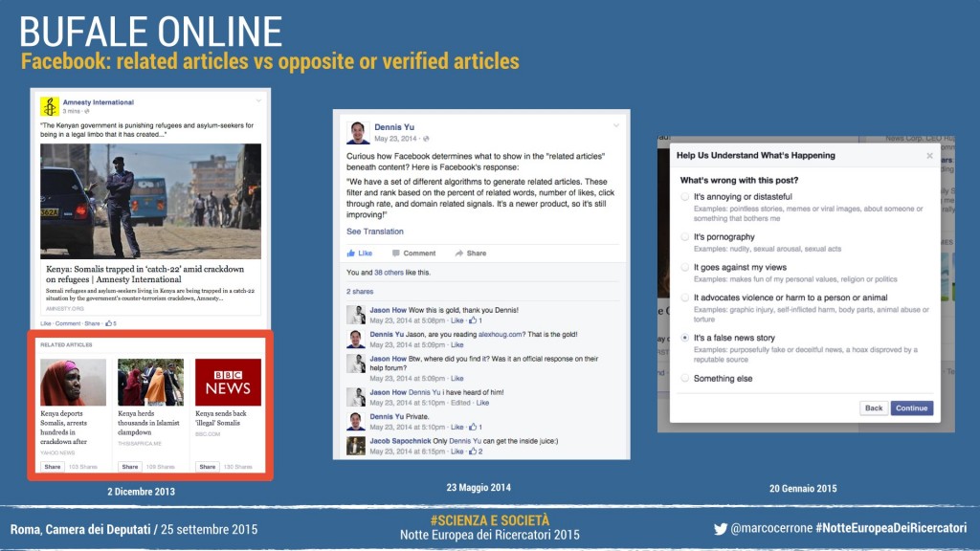
Task: Select 'It advocates violence or harm' option
Action: [685, 298]
